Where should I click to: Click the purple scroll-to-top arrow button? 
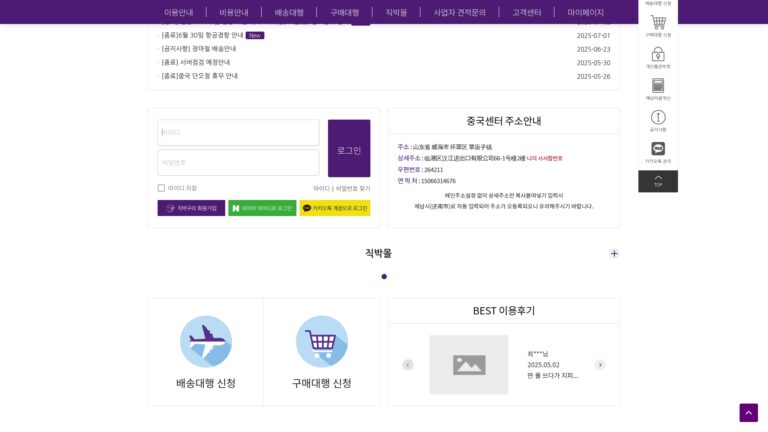click(748, 412)
